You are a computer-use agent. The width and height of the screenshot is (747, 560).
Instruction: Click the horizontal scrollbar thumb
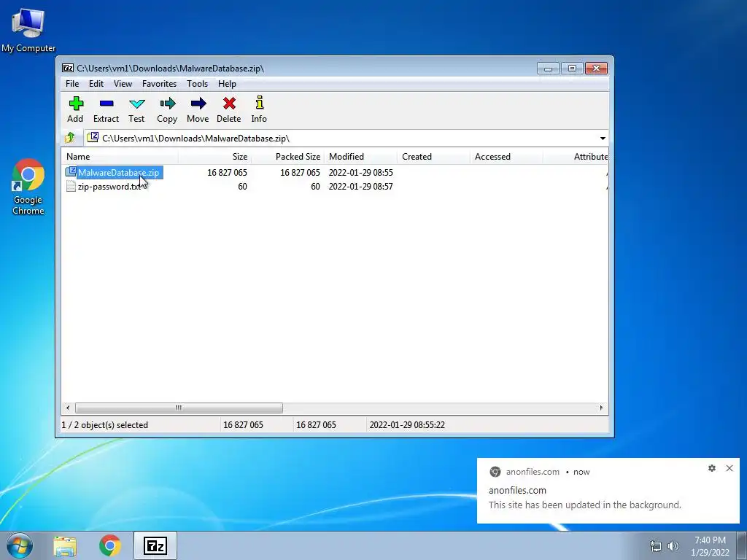[x=179, y=408]
